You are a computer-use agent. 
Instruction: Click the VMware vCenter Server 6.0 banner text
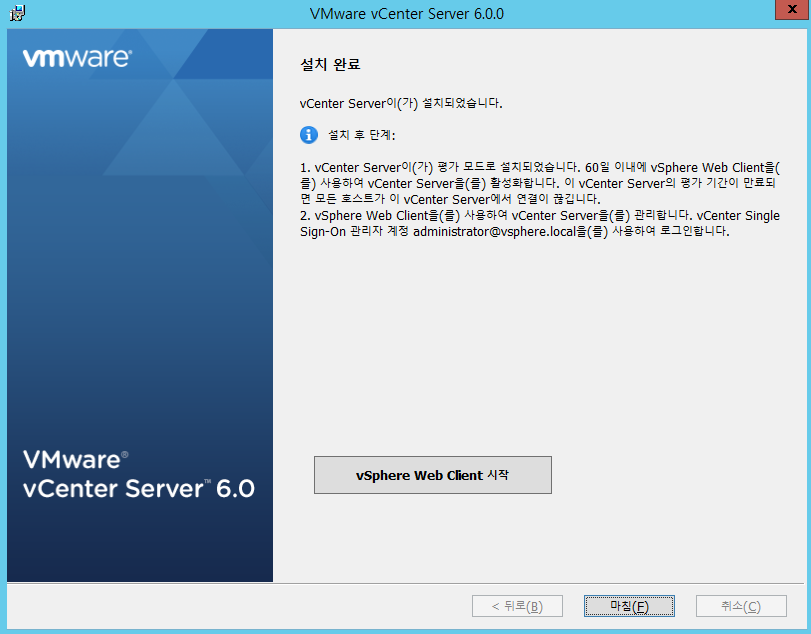(138, 474)
